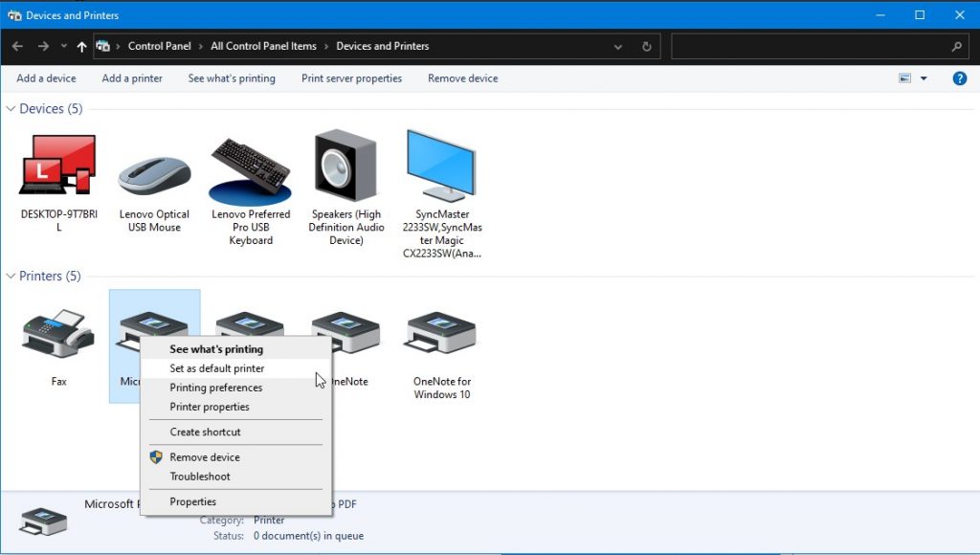
Task: Click the Devices and Printers breadcrumb
Action: [x=383, y=46]
